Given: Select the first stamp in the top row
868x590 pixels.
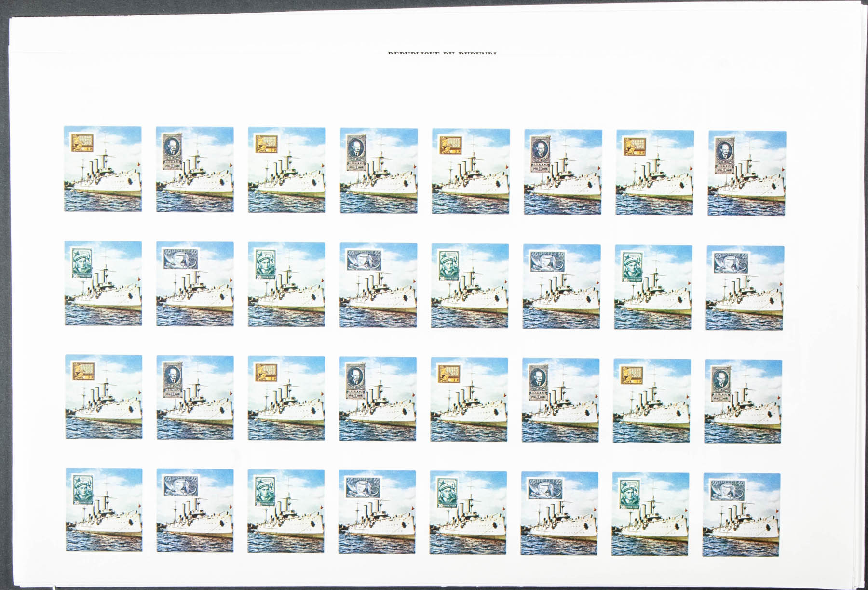Looking at the screenshot, I should pyautogui.click(x=103, y=169).
